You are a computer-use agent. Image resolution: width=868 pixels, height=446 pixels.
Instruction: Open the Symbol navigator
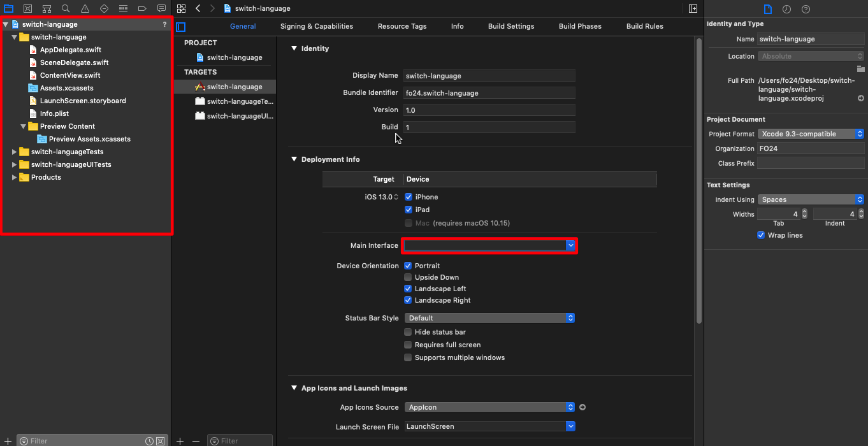point(47,8)
